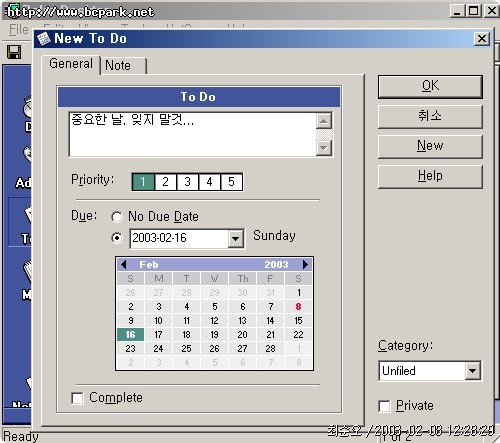
Task: Select February 25 in the calendar
Action: point(186,348)
